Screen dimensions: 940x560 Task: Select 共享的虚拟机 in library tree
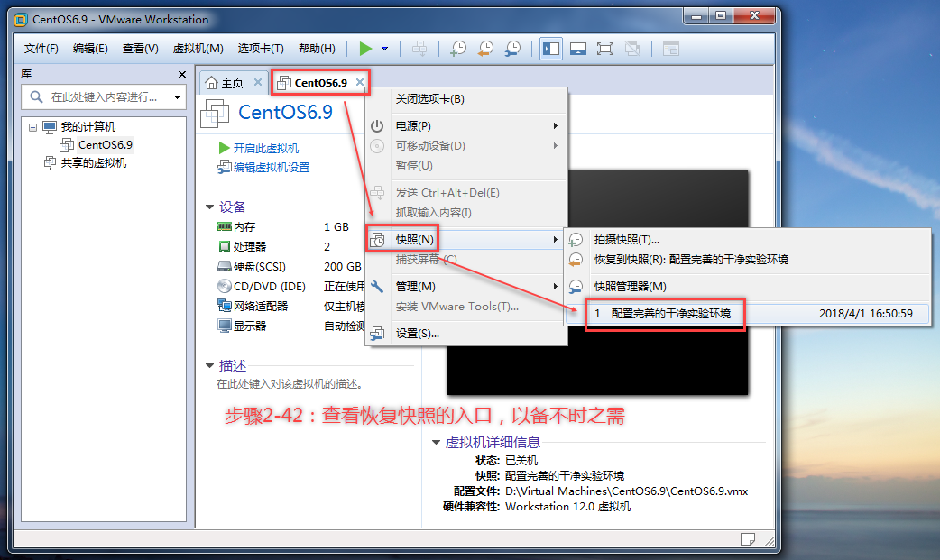[94, 163]
